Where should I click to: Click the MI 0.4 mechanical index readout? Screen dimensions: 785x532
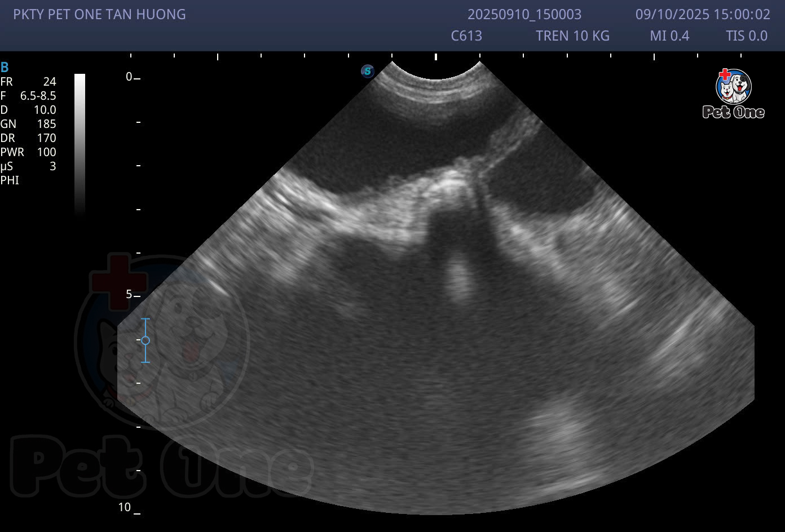(x=669, y=36)
